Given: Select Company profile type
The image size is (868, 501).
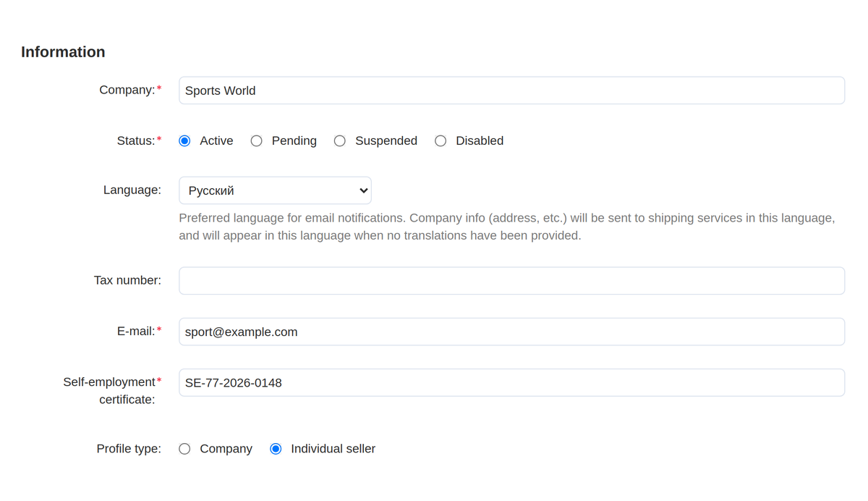Looking at the screenshot, I should pos(184,449).
